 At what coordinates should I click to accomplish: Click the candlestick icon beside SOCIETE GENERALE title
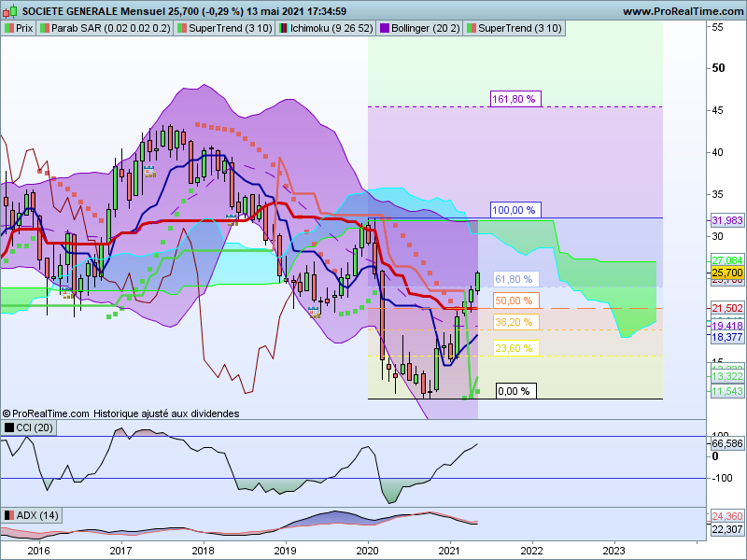click(10, 10)
